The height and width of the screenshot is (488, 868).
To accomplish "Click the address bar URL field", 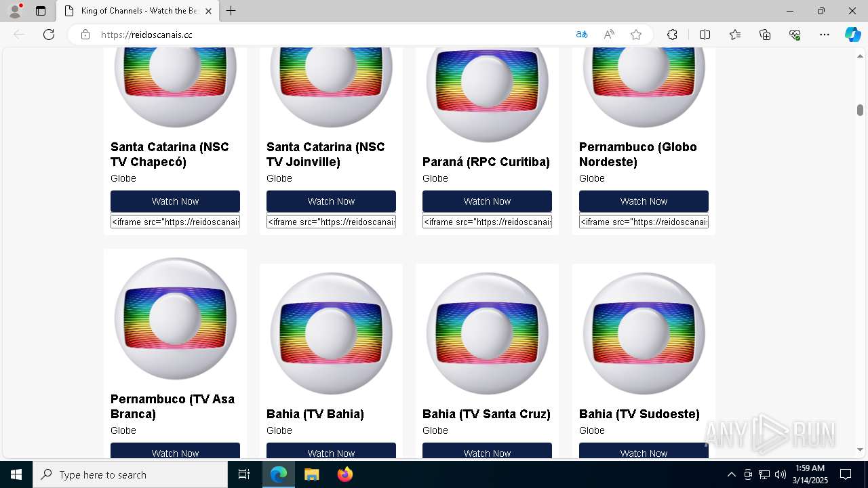I will [332, 35].
